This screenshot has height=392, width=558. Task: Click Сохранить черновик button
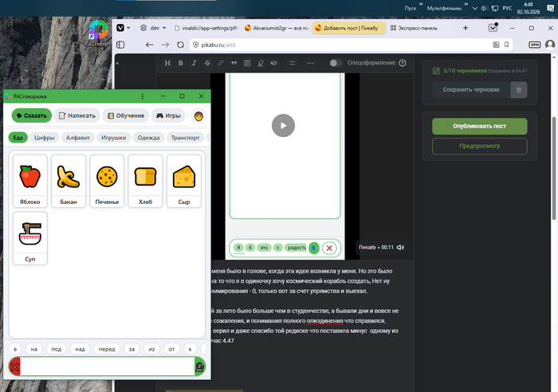[471, 90]
